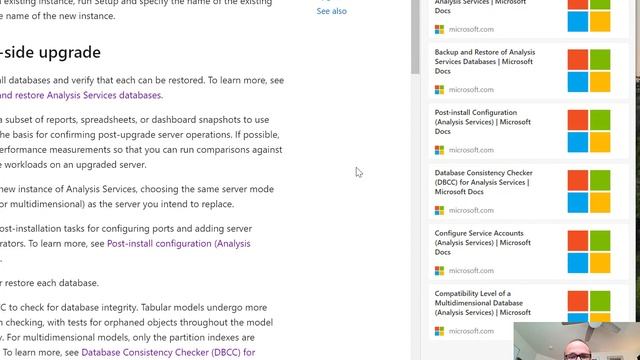Open 'Configure Service Accounts (Analysis Services)' card title
The width and height of the screenshot is (640, 360).
tap(482, 243)
